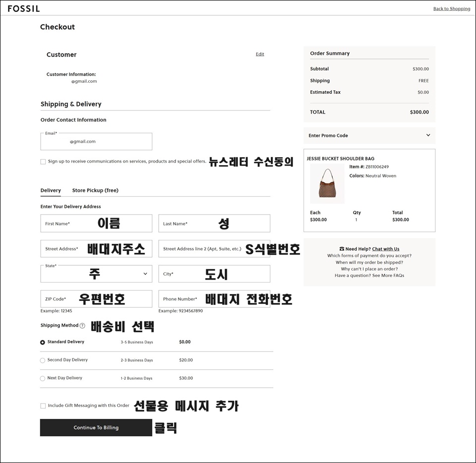Viewport: 476px width, 463px height.
Task: Click Continue To Billing button
Action: [96, 427]
